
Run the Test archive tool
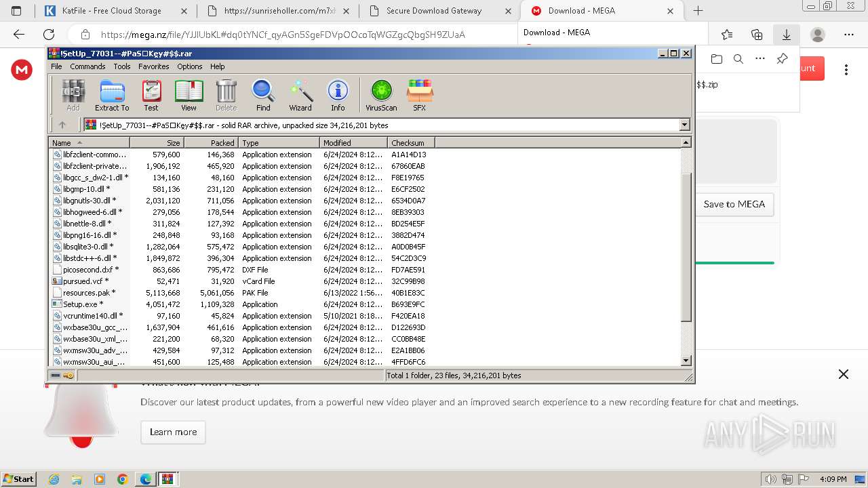click(151, 95)
